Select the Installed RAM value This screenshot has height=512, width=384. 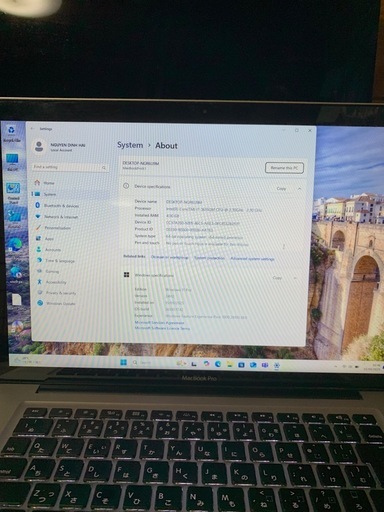click(x=172, y=216)
